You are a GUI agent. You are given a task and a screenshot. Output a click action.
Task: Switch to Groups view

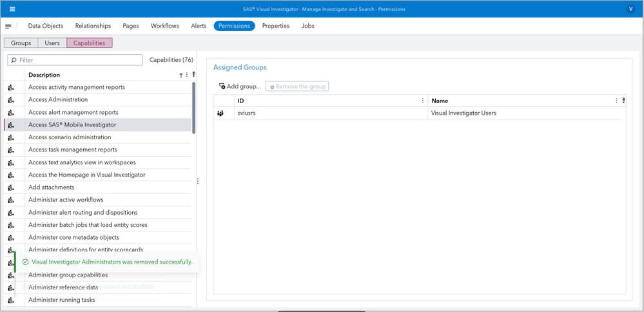click(x=21, y=43)
